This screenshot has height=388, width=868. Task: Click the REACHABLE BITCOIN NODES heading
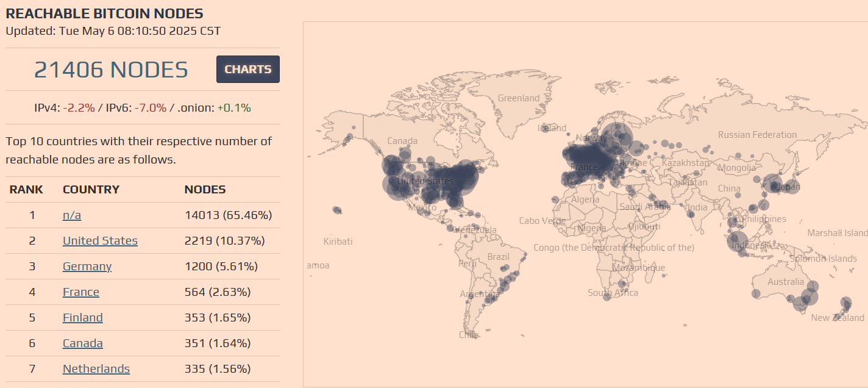point(105,13)
